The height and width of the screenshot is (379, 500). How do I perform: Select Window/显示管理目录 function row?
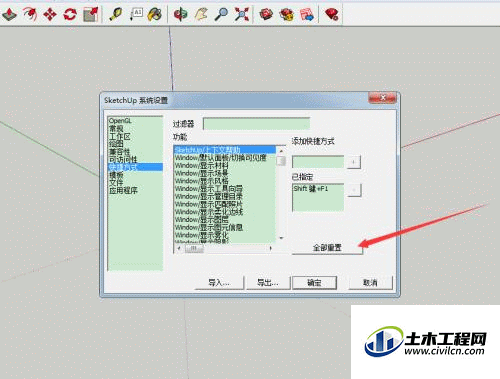tap(225, 196)
